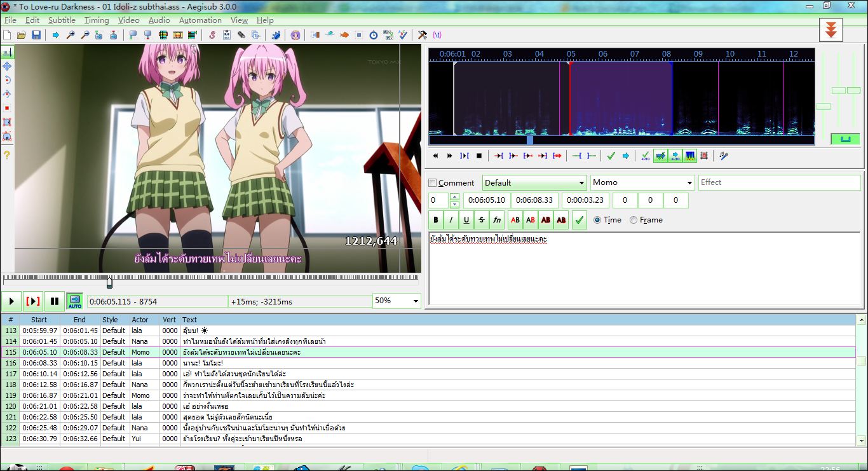Open the Momo actor dropdown
868x471 pixels.
642,183
